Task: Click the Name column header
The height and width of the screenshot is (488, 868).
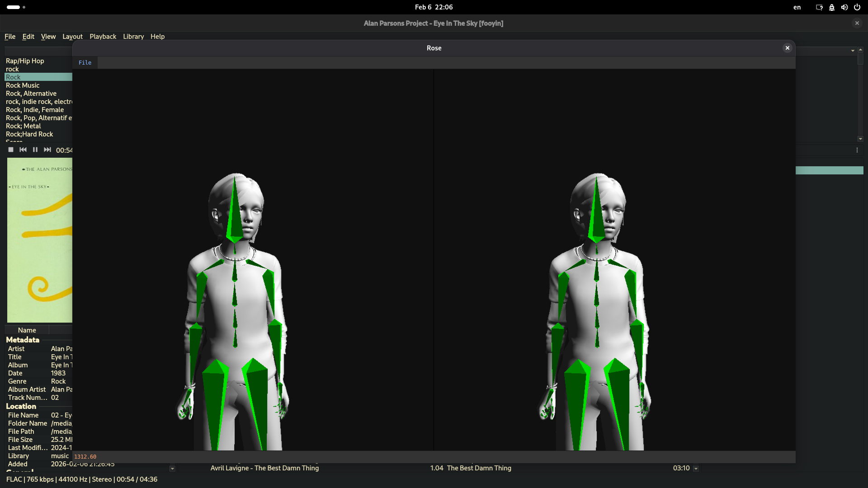Action: [27, 330]
